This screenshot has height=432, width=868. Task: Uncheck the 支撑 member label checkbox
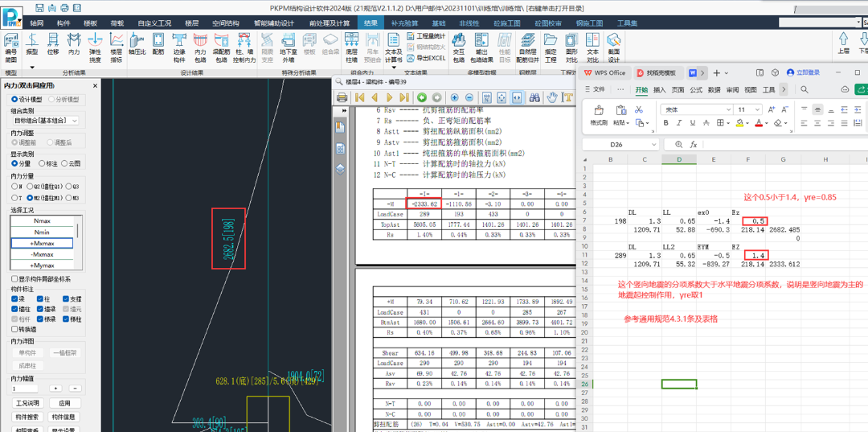click(x=64, y=298)
